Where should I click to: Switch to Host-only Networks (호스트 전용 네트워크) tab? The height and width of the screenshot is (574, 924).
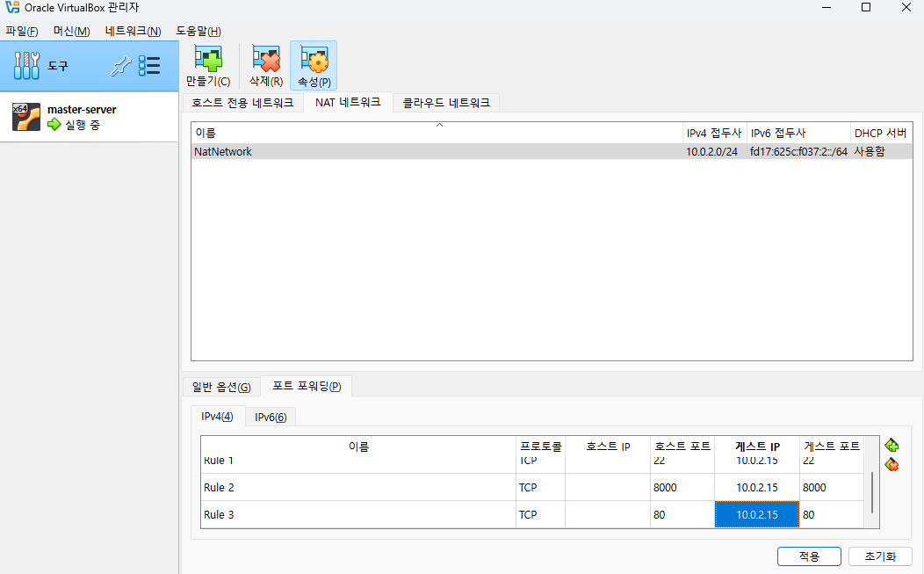click(x=242, y=103)
